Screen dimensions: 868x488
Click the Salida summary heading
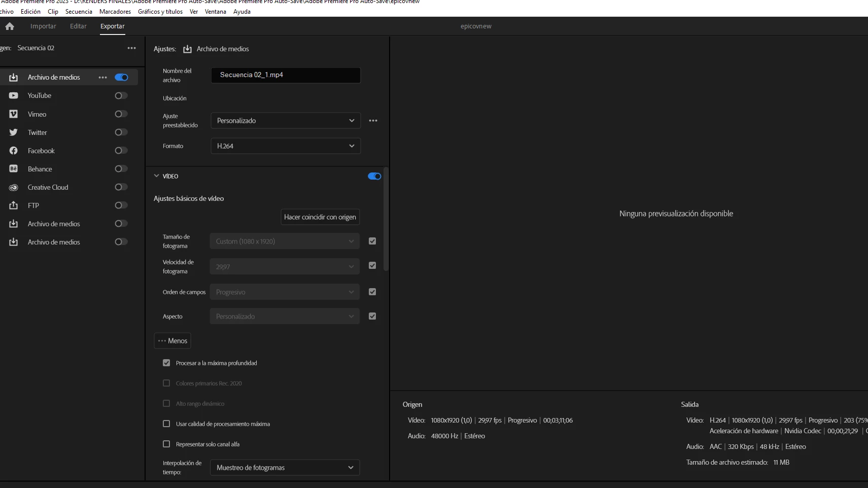click(x=690, y=405)
